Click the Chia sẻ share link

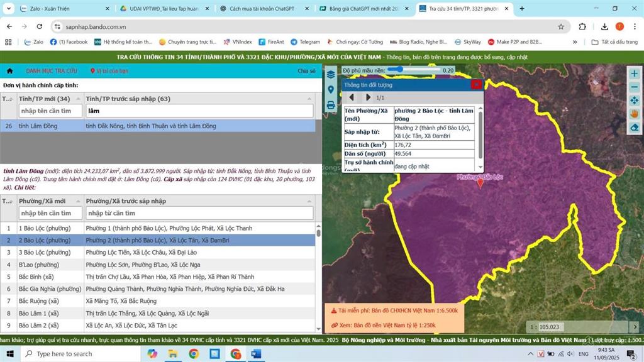pyautogui.click(x=306, y=71)
